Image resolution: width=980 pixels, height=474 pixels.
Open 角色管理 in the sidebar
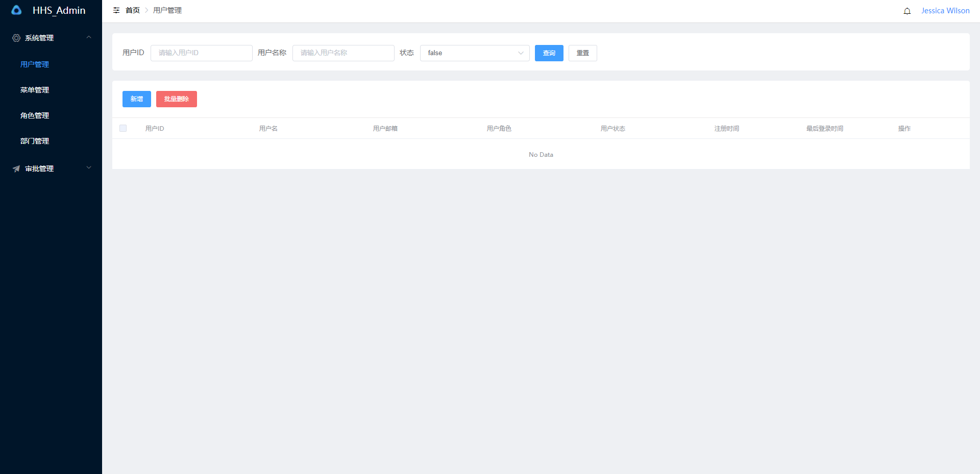[x=35, y=115]
